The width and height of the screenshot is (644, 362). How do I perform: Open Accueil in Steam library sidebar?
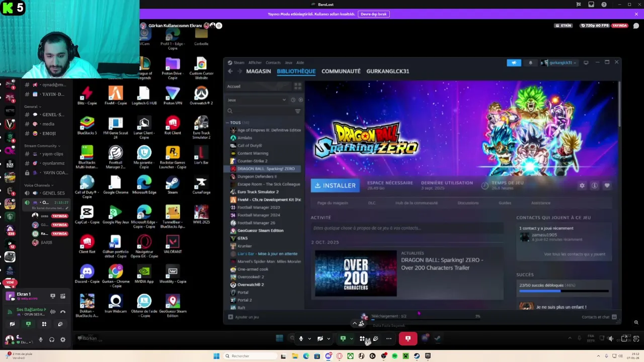pyautogui.click(x=259, y=86)
